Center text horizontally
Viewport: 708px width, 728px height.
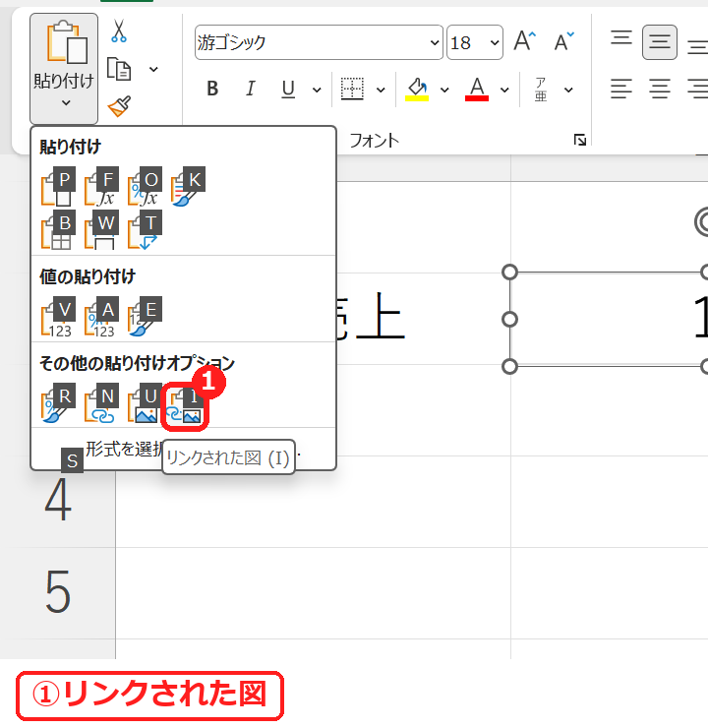coord(659,89)
